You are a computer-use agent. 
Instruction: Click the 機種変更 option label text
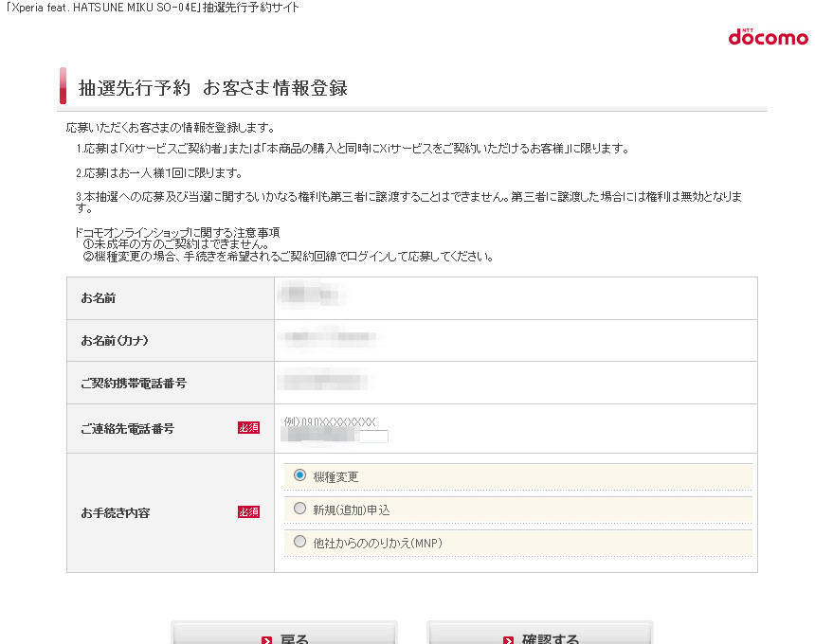(335, 476)
